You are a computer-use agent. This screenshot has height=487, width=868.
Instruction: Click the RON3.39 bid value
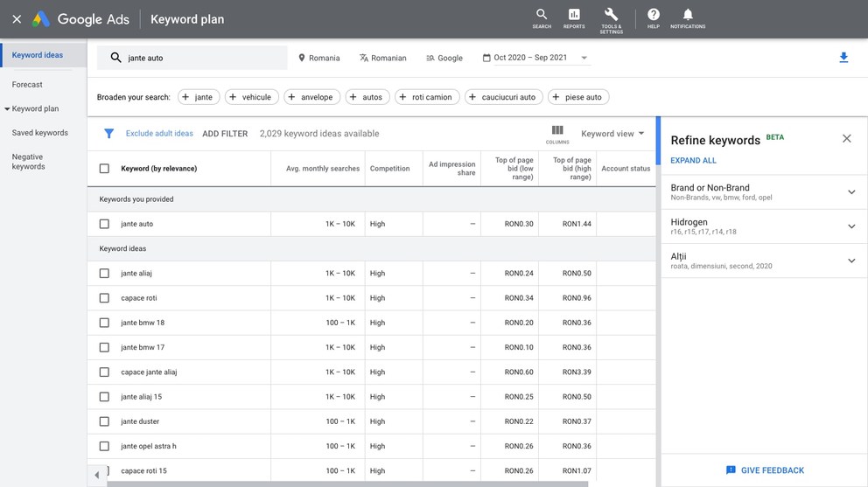[577, 372]
